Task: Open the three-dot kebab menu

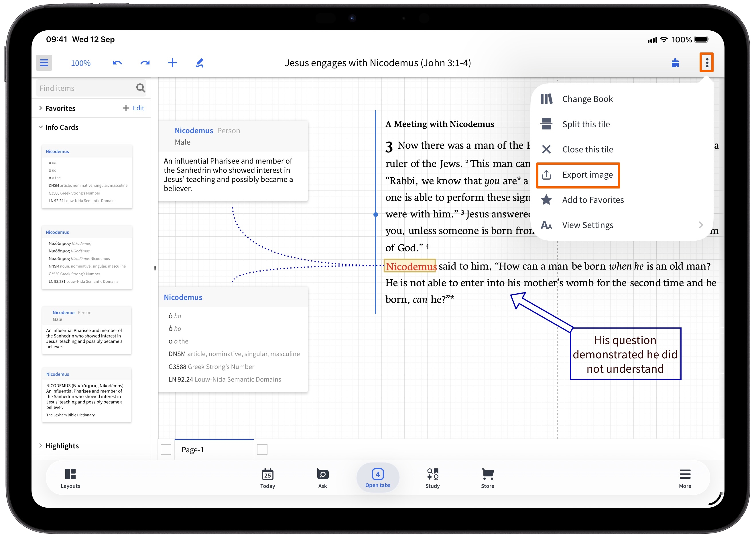Action: pos(707,62)
